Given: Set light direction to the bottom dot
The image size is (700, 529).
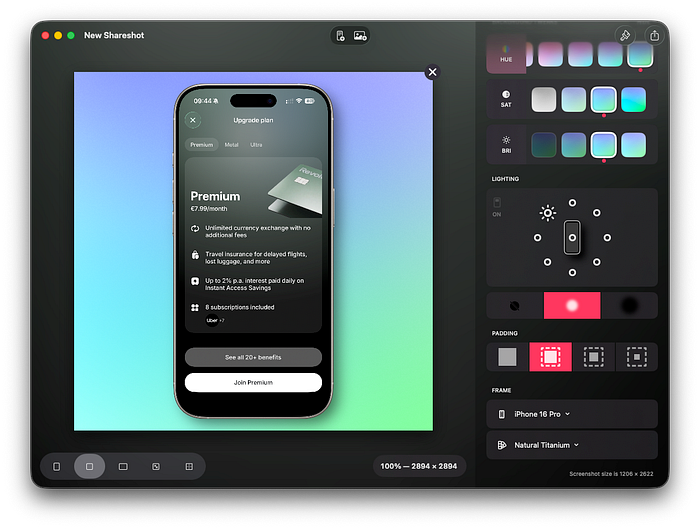Looking at the screenshot, I should (x=572, y=272).
